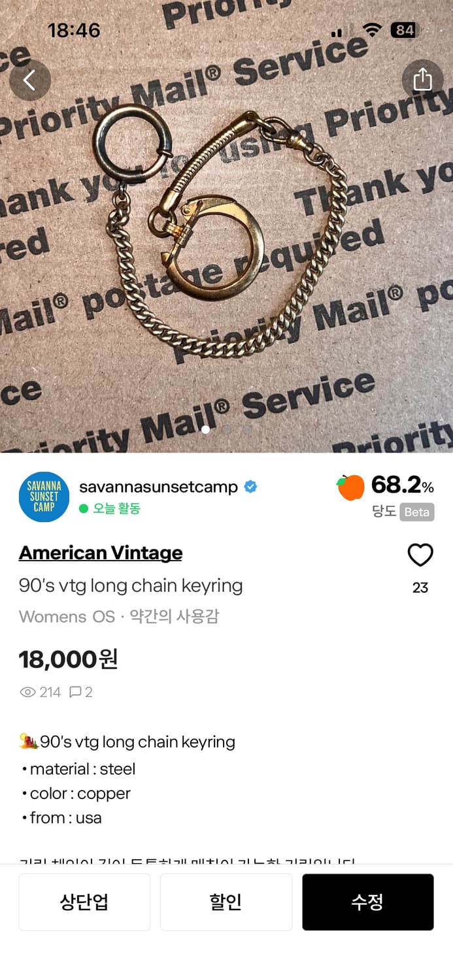Tap the 할인 discount button
This screenshot has height=980, width=453.
(226, 902)
